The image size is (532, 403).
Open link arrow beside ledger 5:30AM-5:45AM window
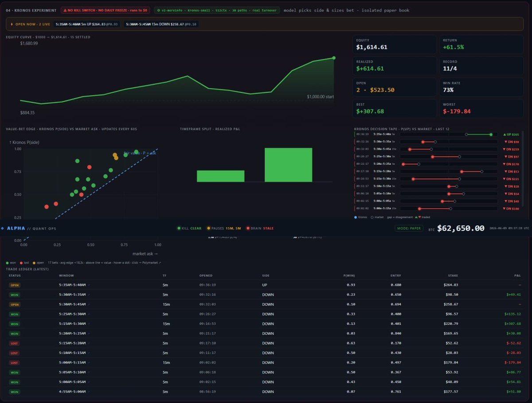89,304
